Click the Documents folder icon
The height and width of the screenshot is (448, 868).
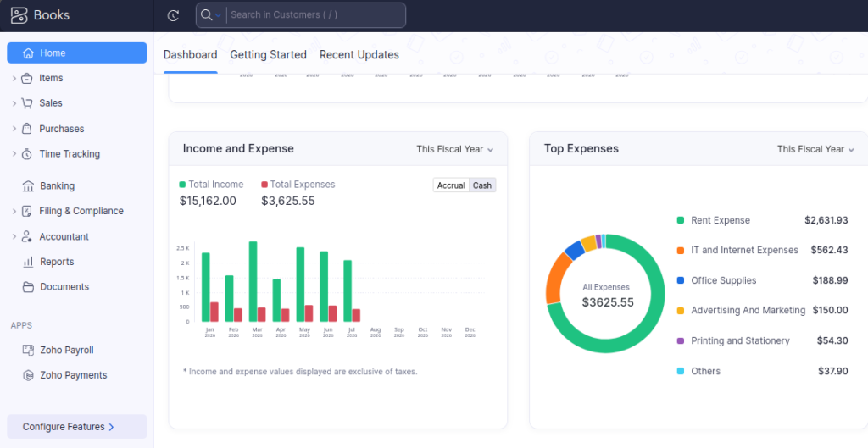(x=28, y=287)
